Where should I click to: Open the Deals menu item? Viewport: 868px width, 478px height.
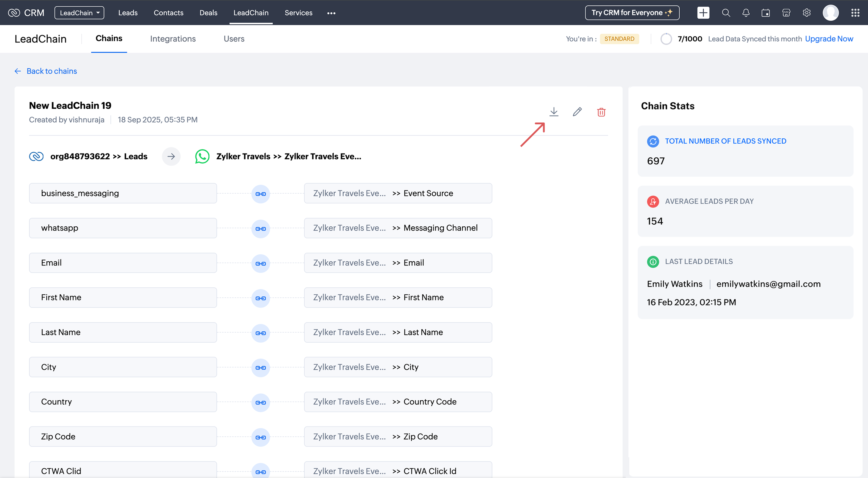pos(208,13)
